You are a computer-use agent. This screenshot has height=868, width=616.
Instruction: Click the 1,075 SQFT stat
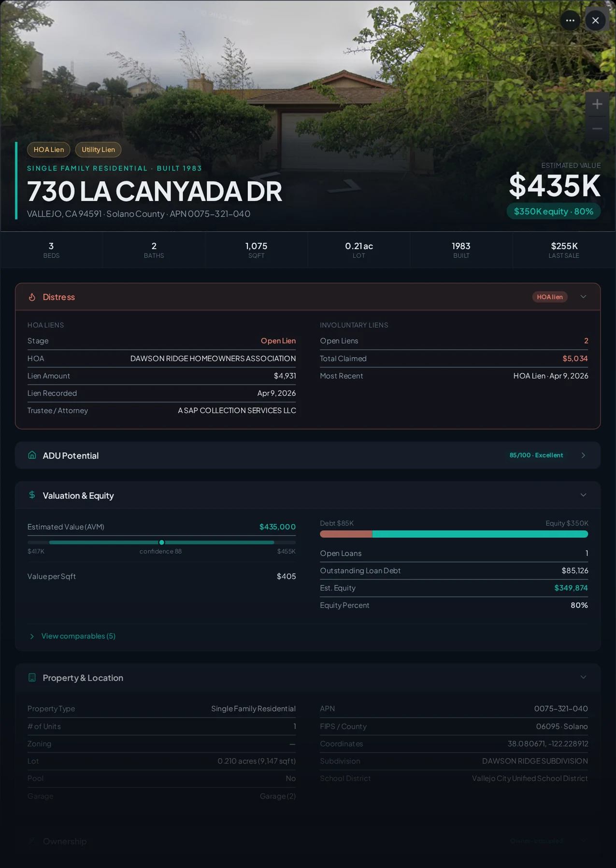[x=256, y=250]
